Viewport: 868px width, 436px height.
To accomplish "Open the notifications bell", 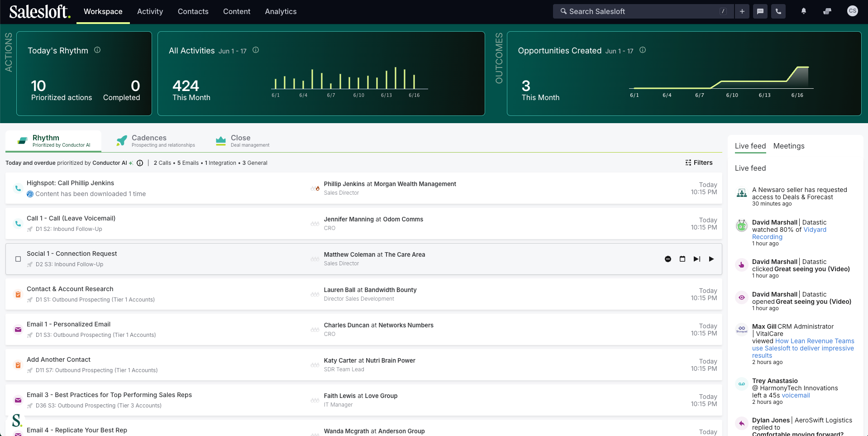I will (804, 11).
